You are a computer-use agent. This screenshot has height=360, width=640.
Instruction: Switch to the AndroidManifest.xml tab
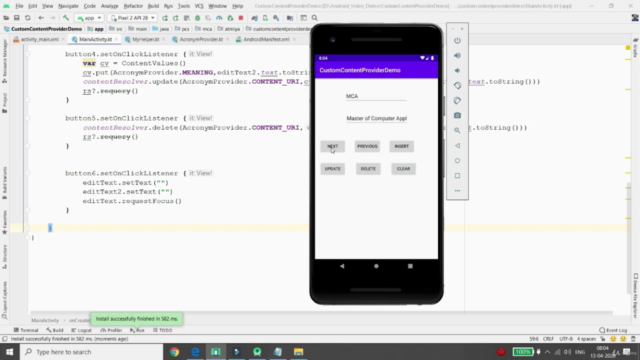(266, 40)
